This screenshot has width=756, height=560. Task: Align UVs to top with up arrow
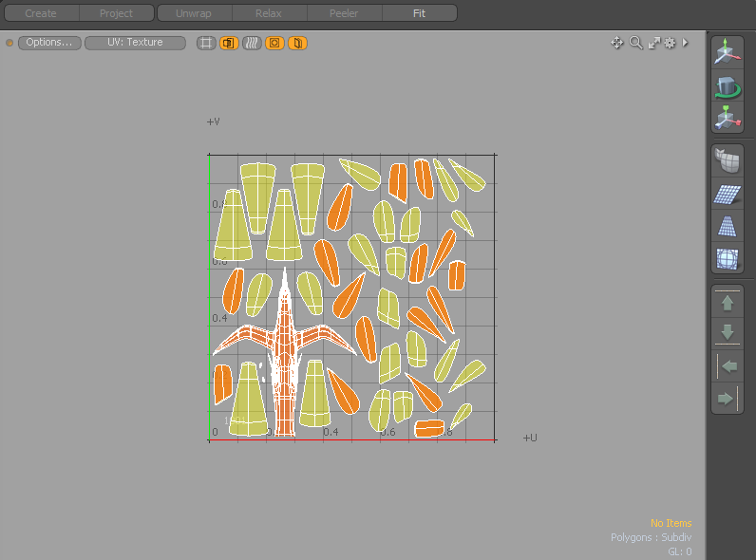coord(728,303)
